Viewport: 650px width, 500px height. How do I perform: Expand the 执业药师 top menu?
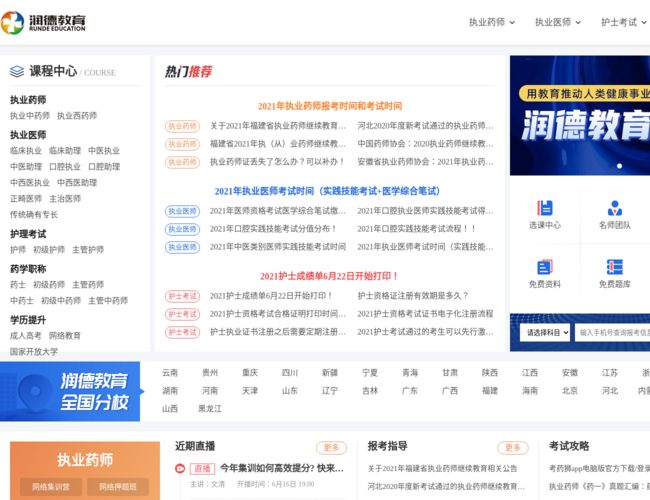click(x=492, y=22)
